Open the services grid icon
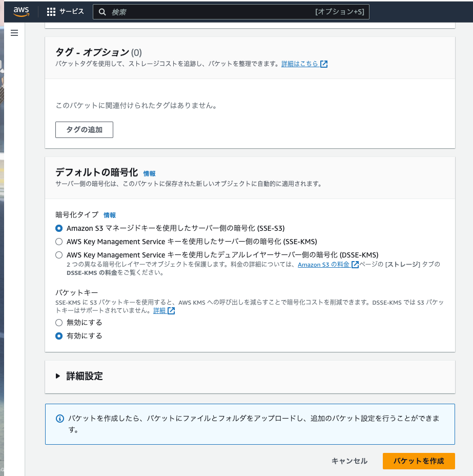This screenshot has height=476, width=473. [x=51, y=12]
